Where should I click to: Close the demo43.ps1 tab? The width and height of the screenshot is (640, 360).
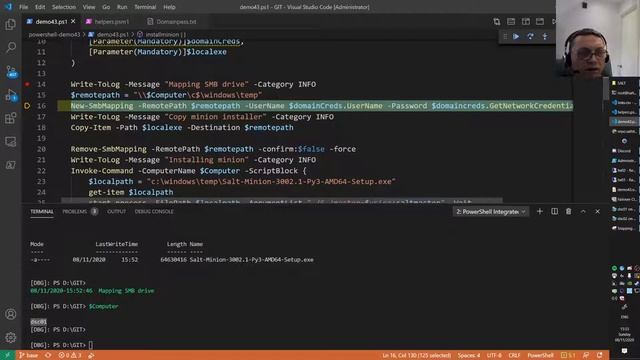(73, 21)
